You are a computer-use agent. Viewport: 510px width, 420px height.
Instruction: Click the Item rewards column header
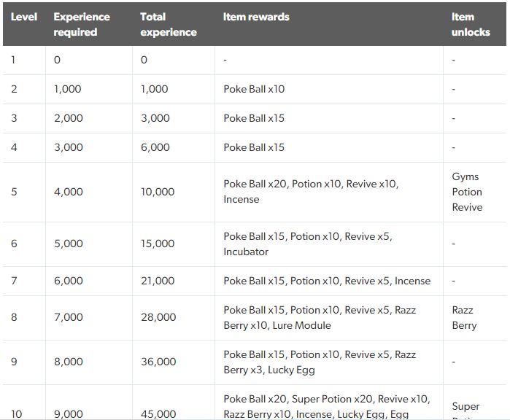[x=256, y=17]
